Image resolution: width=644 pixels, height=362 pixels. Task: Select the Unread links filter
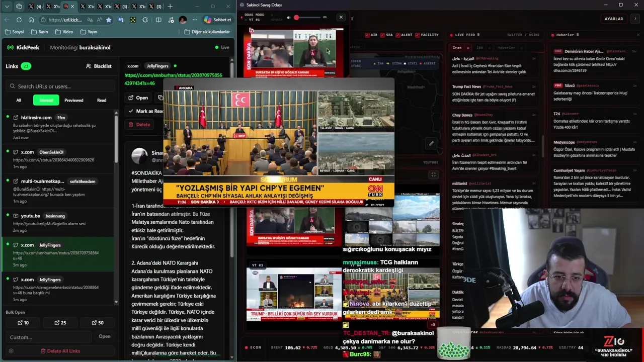(46, 100)
